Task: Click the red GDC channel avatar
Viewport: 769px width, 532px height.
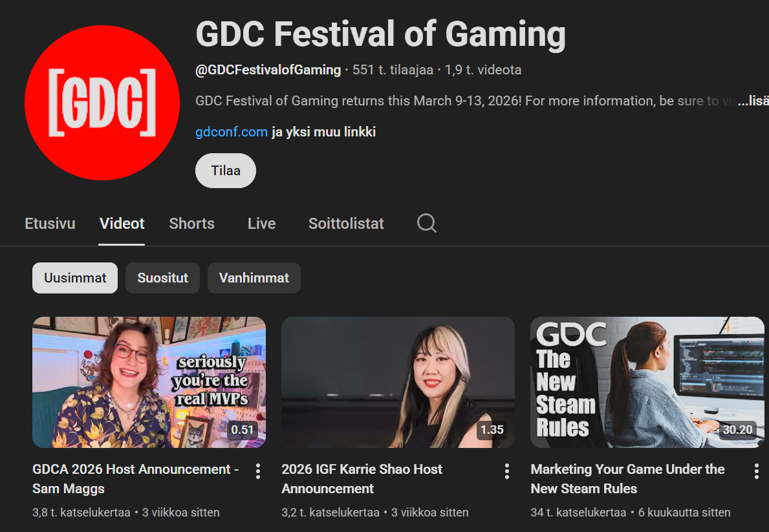Action: click(x=102, y=103)
